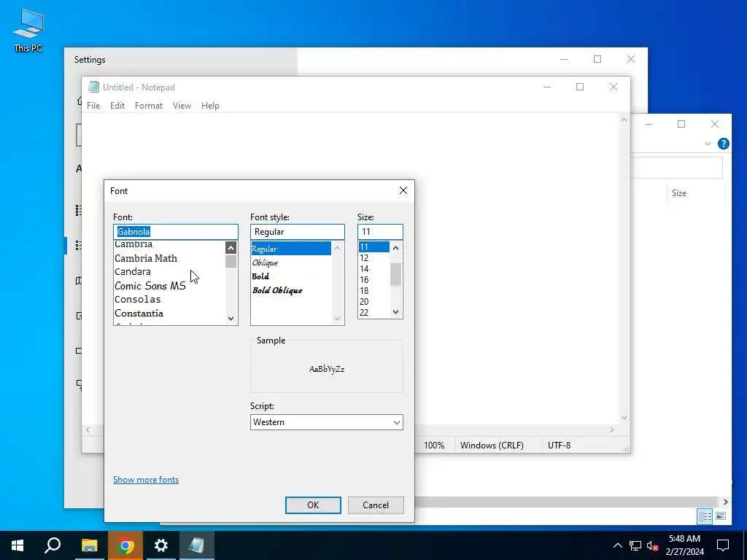Click UTF-8 in Notepad status bar

point(560,446)
